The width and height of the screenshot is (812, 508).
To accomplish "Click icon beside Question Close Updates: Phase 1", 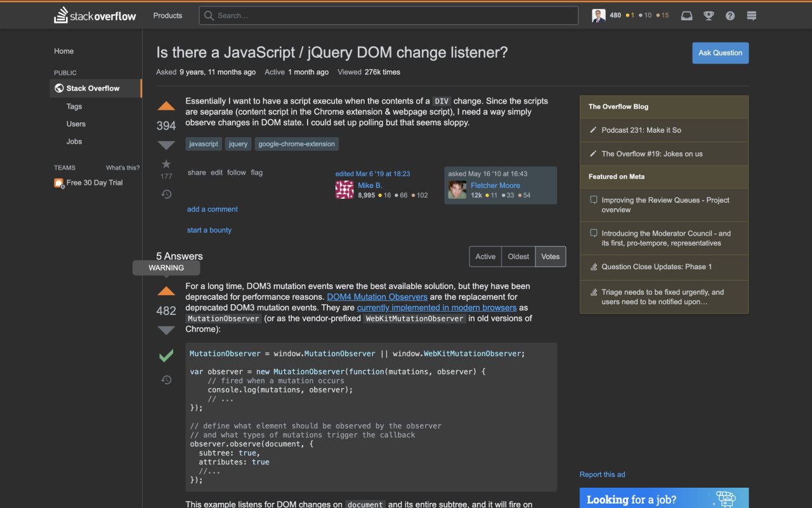I will coord(594,267).
